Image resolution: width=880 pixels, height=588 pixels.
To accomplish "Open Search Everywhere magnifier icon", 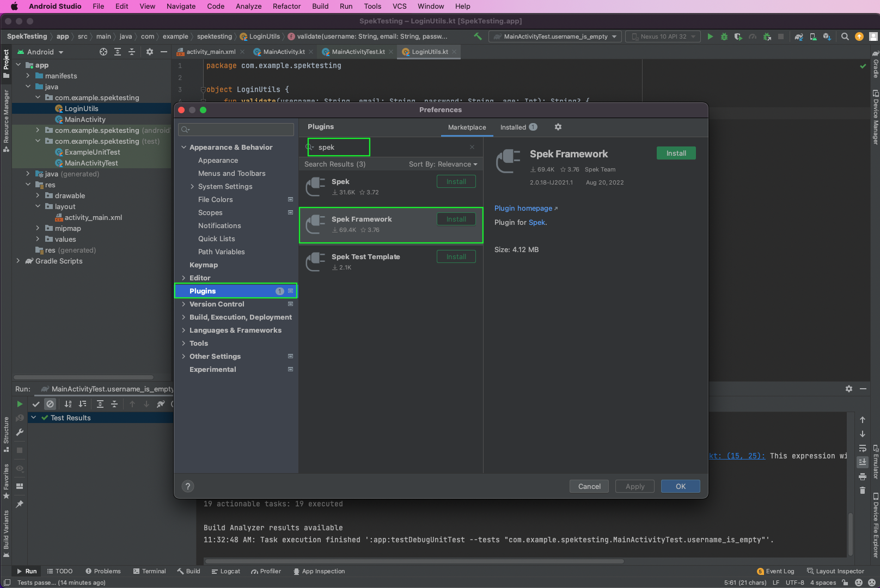I will [x=845, y=36].
